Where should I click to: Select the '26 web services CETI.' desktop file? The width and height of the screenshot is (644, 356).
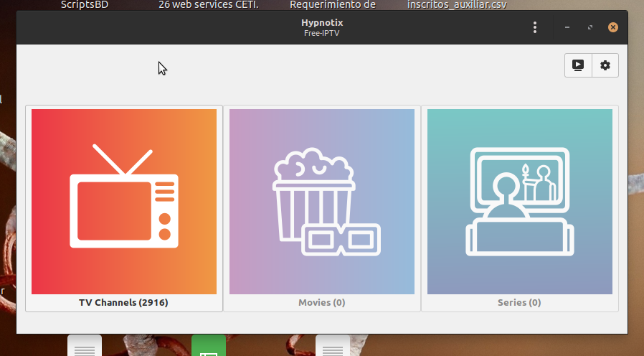click(209, 5)
